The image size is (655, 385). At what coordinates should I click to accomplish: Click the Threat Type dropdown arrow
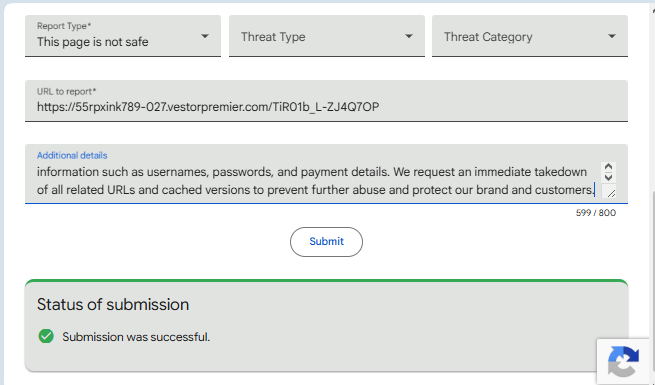click(x=409, y=36)
